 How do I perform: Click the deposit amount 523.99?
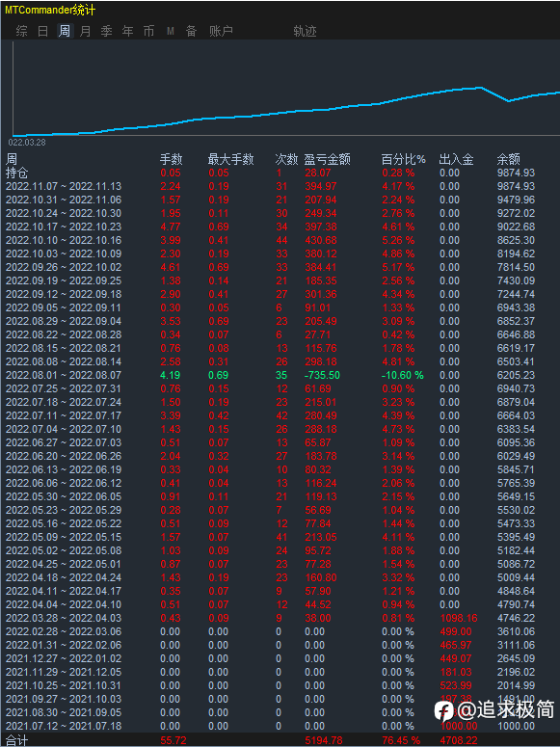pos(456,685)
